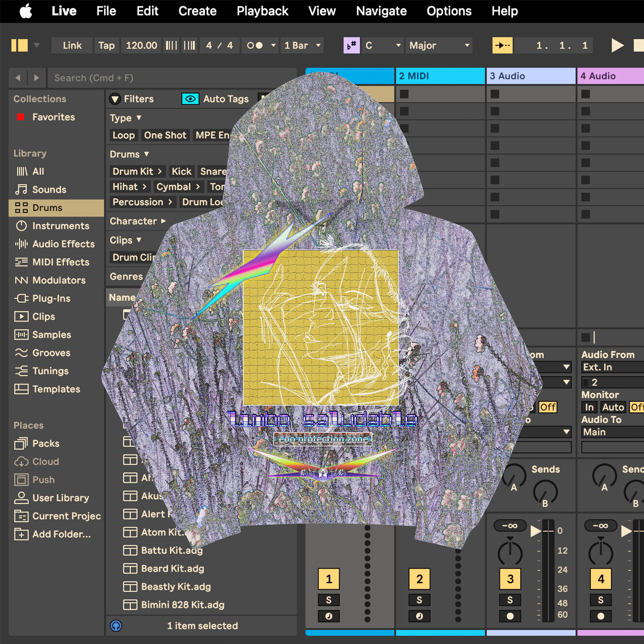Solo track 3 with S button
The width and height of the screenshot is (644, 644).
tap(510, 600)
